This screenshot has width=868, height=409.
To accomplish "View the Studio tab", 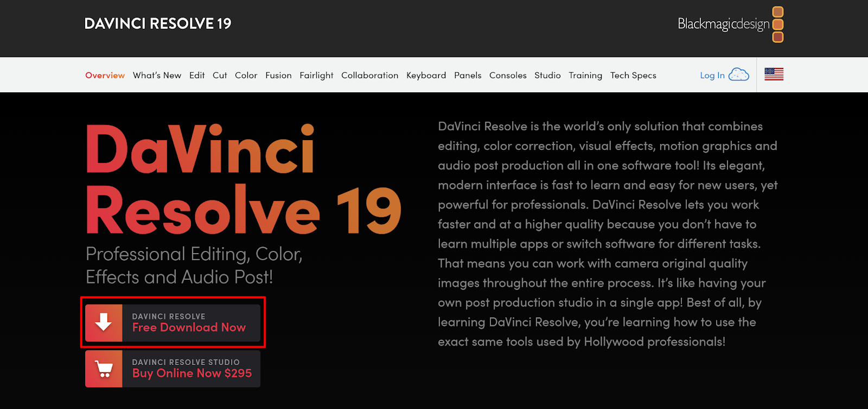I will 547,75.
